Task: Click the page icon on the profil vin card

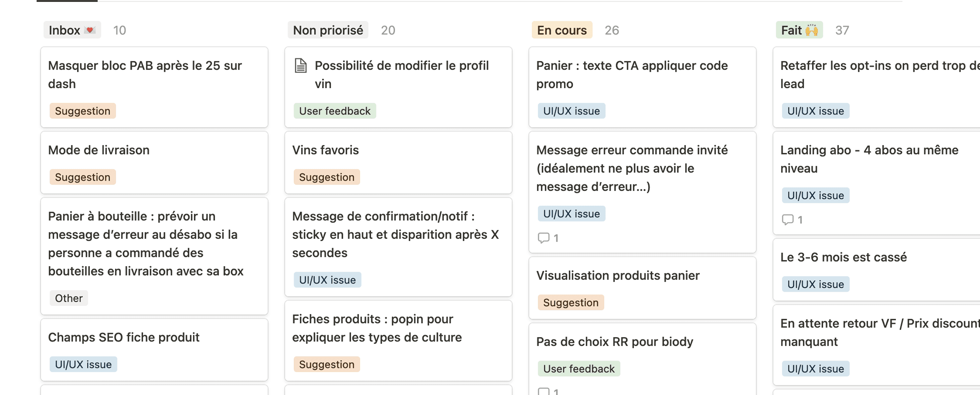Action: (300, 66)
